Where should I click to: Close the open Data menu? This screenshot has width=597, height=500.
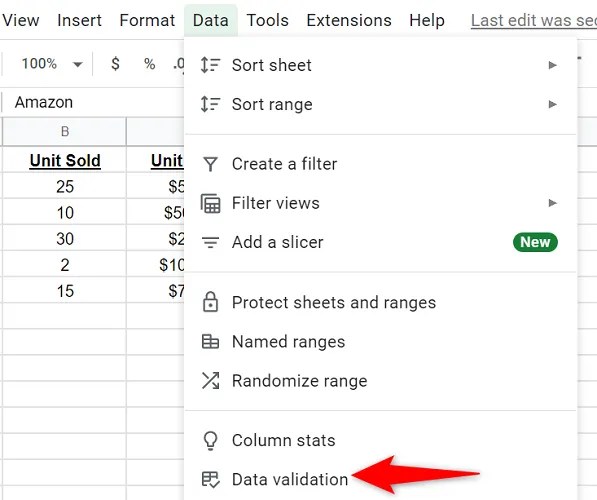click(x=211, y=20)
